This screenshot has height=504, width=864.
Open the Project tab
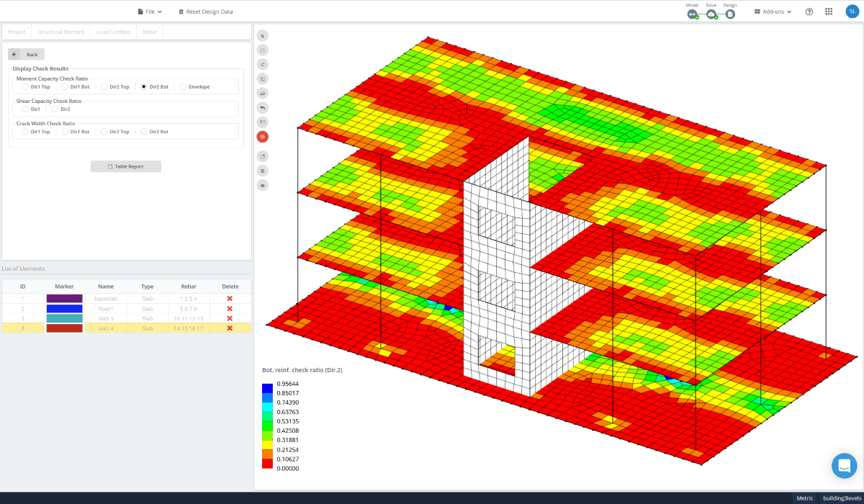coord(17,32)
